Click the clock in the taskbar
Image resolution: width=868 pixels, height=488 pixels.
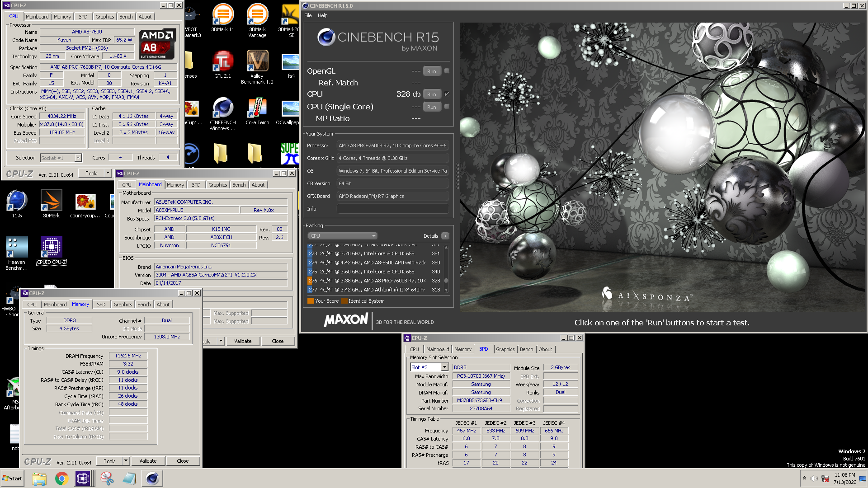(x=845, y=479)
